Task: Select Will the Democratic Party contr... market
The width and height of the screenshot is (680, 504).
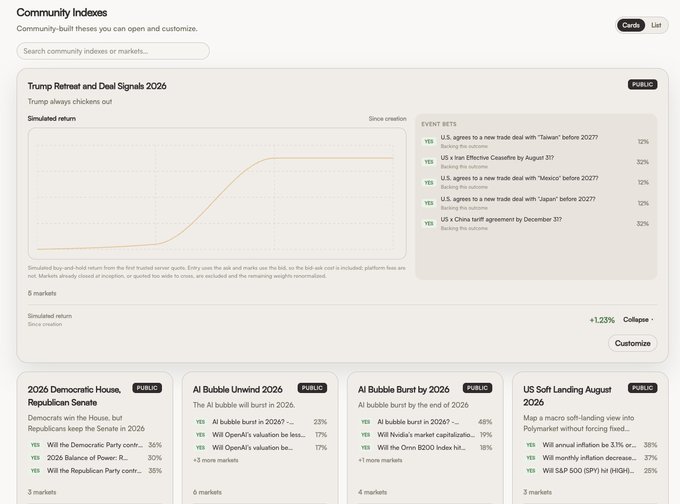Action: pyautogui.click(x=95, y=445)
